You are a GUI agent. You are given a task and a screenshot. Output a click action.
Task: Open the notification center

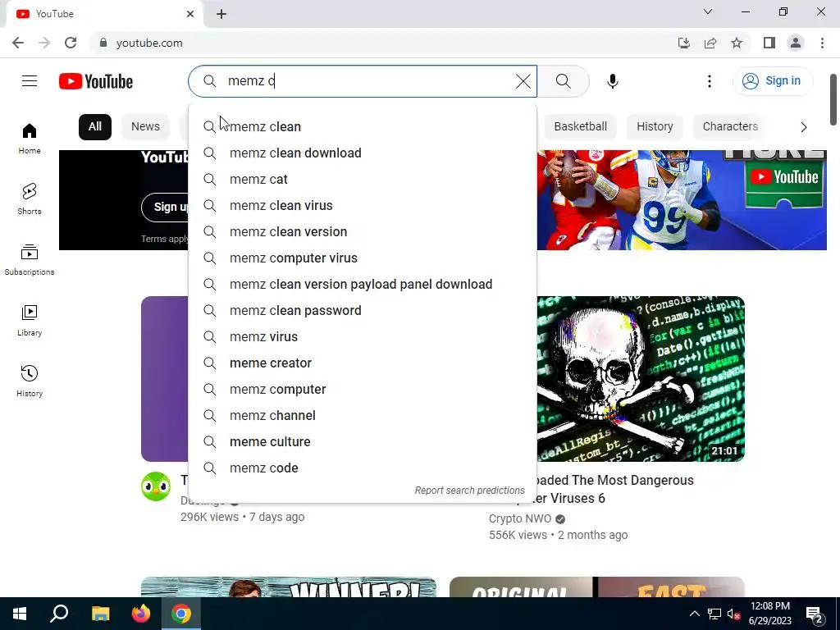[815, 614]
